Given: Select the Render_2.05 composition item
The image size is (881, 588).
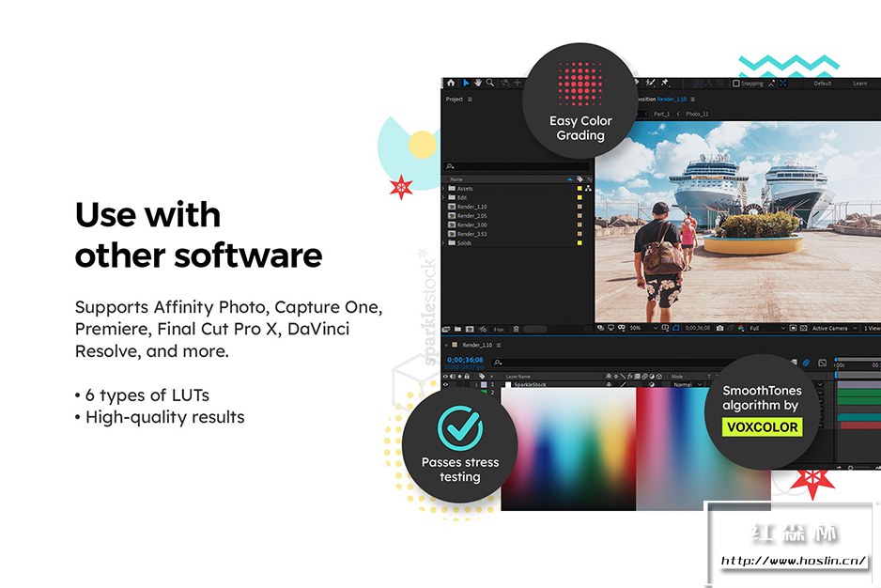Looking at the screenshot, I should click(x=471, y=216).
